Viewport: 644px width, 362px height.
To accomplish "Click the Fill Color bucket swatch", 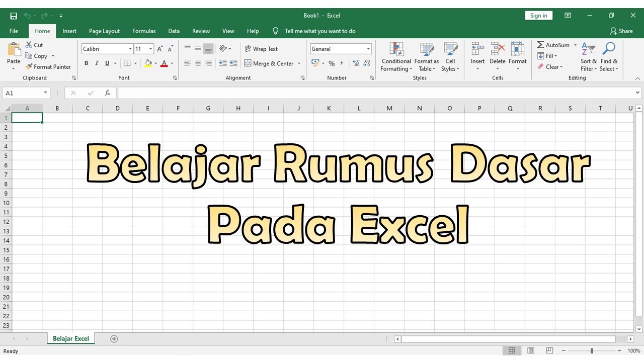I will click(x=148, y=63).
